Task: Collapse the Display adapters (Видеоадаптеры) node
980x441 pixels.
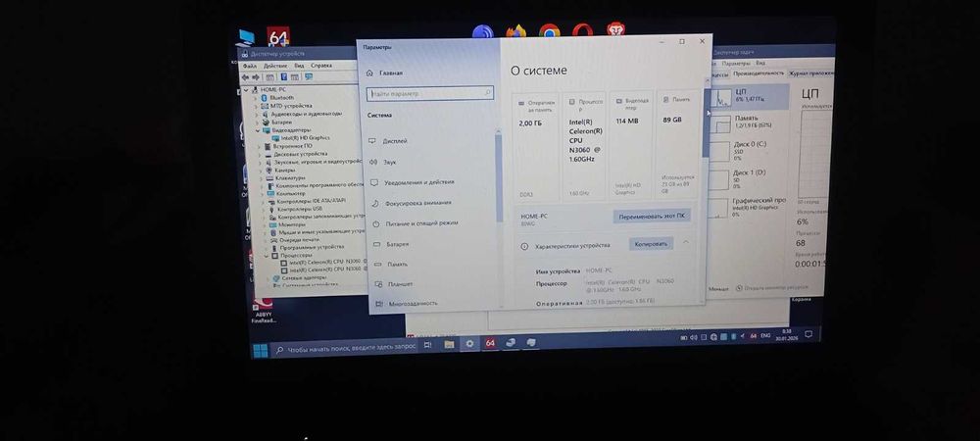Action: (x=258, y=130)
